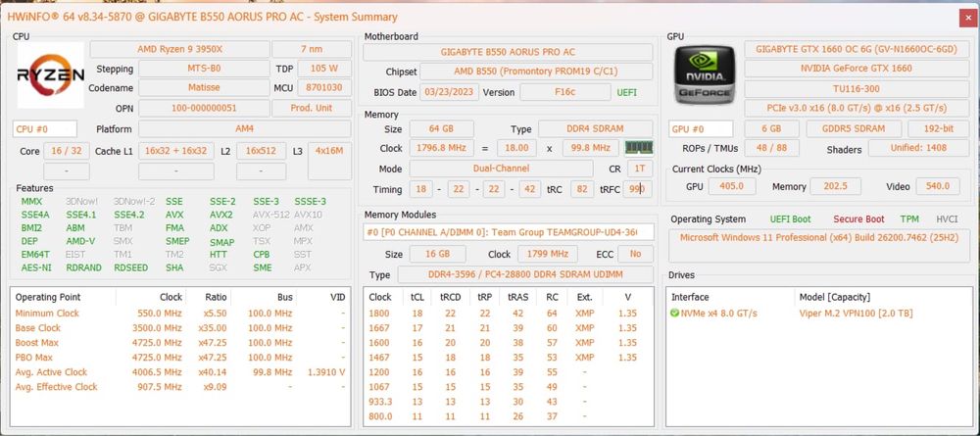The height and width of the screenshot is (436, 980).
Task: Click the NVIDIA GeForce GTX 1660 field
Action: pyautogui.click(x=856, y=69)
